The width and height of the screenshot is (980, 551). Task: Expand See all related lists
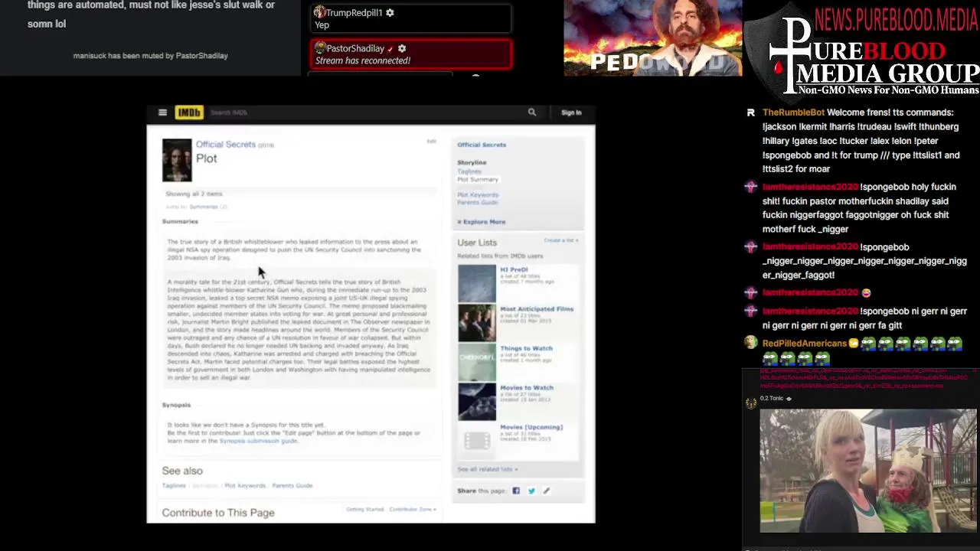487,469
